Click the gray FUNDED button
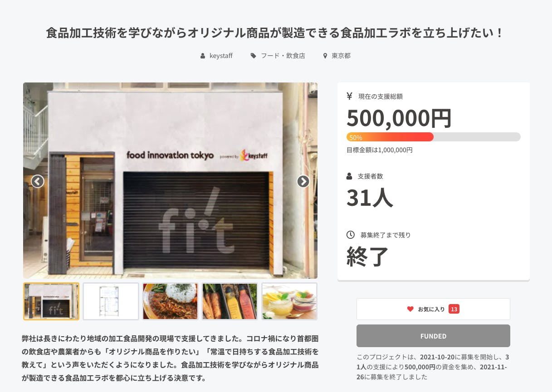Image resolution: width=552 pixels, height=392 pixels. pyautogui.click(x=433, y=336)
